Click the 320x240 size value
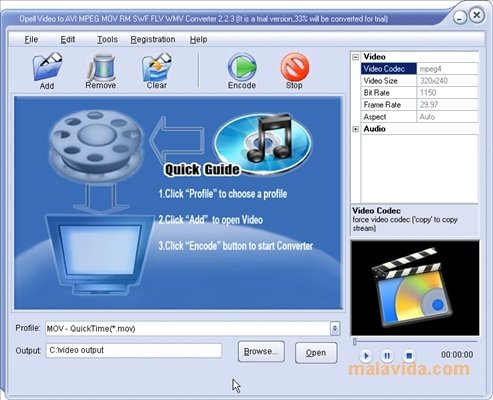The width and height of the screenshot is (493, 400). [x=434, y=81]
